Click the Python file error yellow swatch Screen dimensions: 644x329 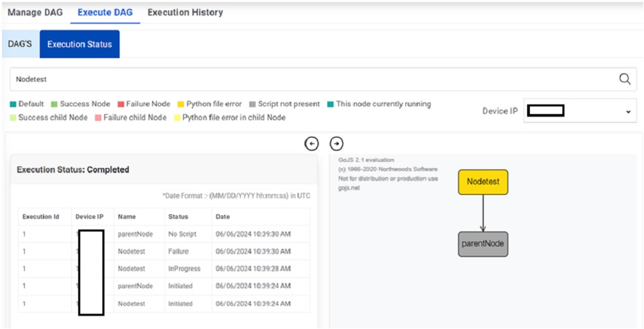[x=181, y=104]
